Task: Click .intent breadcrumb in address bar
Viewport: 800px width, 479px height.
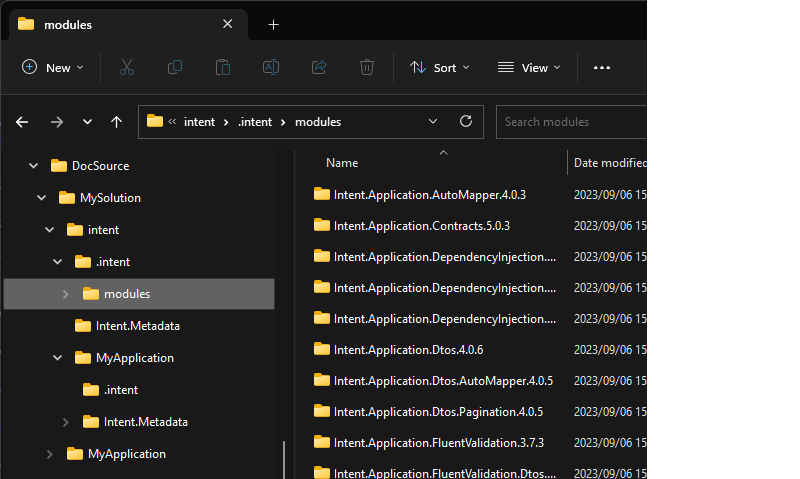Action: [x=255, y=122]
